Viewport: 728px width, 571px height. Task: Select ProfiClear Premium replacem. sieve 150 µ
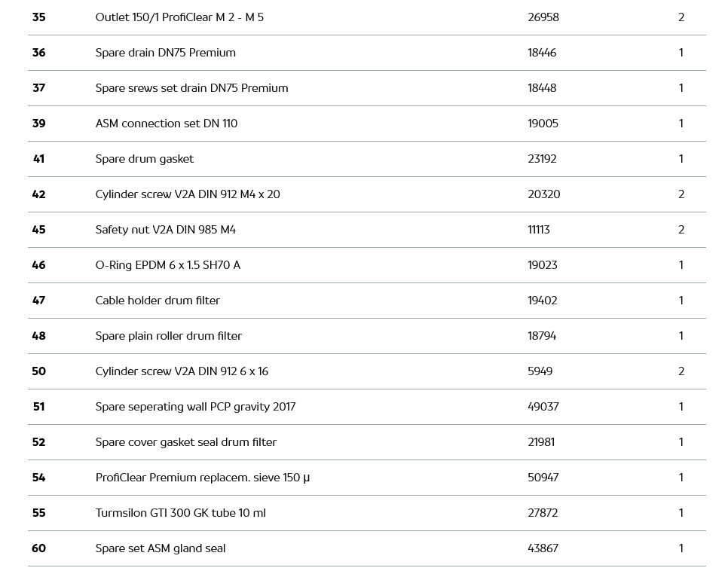202,478
